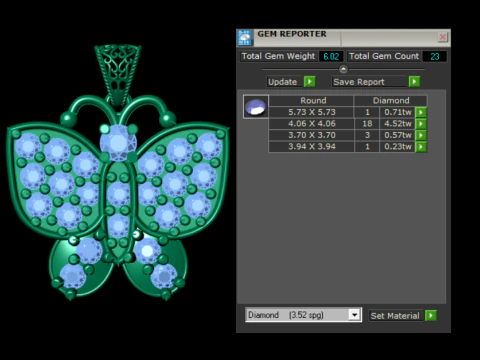Screen dimensions: 480x360
Task: Click green arrow for 5.73 X 5.73 row
Action: [x=421, y=112]
